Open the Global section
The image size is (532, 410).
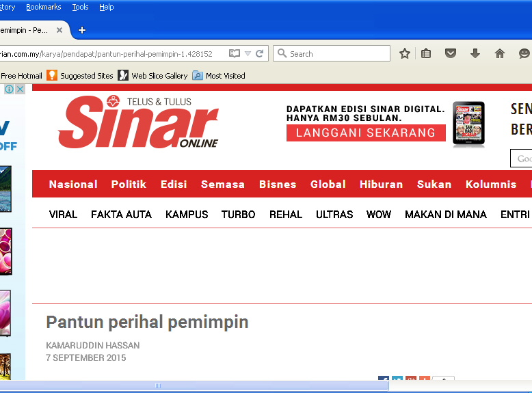(328, 184)
